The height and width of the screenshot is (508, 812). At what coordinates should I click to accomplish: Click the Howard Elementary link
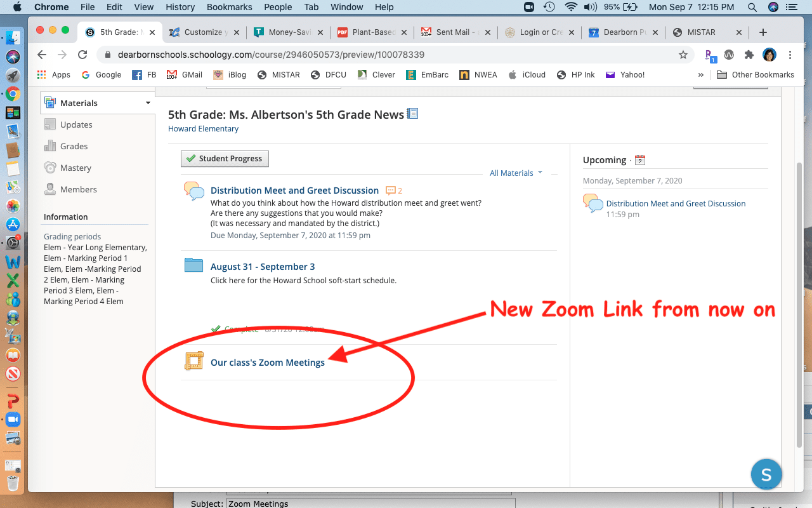203,129
